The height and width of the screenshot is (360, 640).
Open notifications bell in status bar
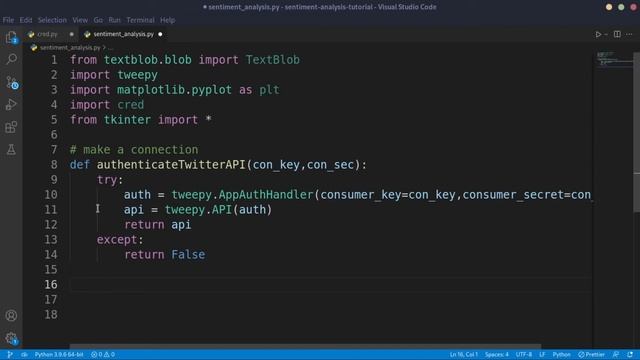coord(630,355)
